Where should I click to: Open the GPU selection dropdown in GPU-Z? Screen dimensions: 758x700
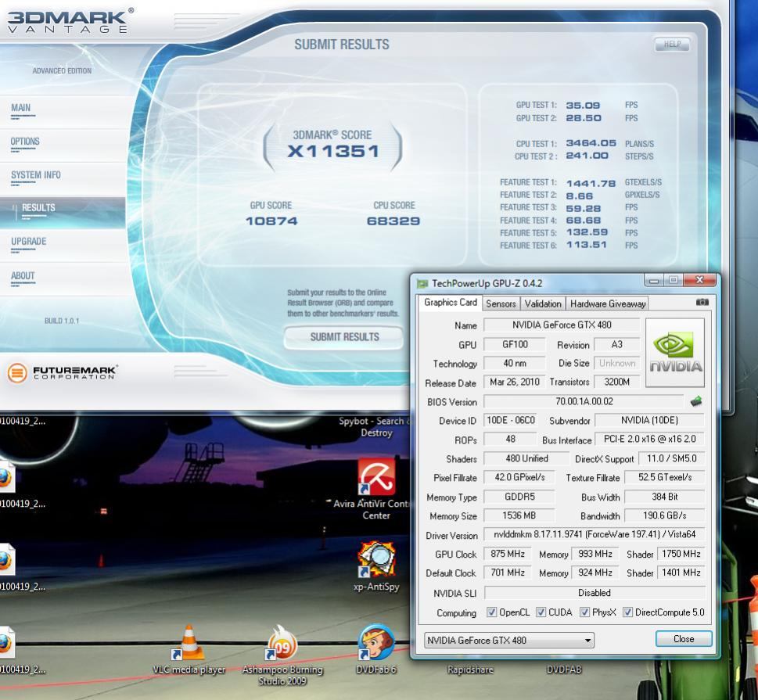509,640
